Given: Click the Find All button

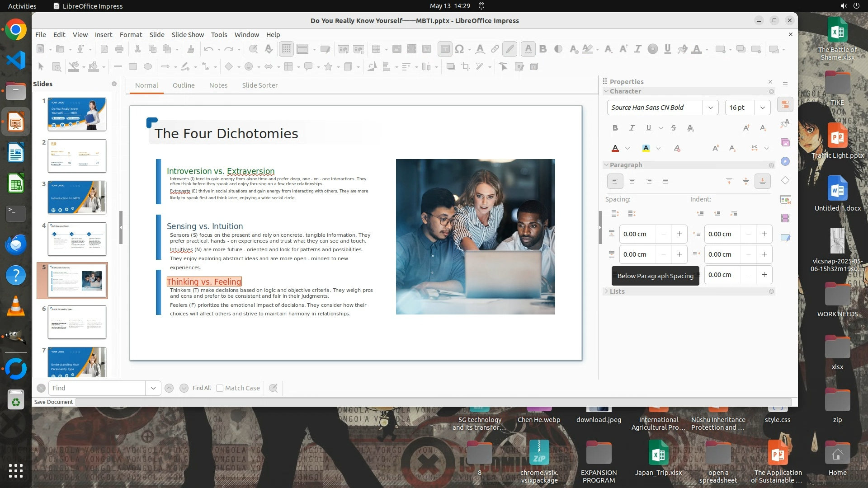Looking at the screenshot, I should click(201, 388).
